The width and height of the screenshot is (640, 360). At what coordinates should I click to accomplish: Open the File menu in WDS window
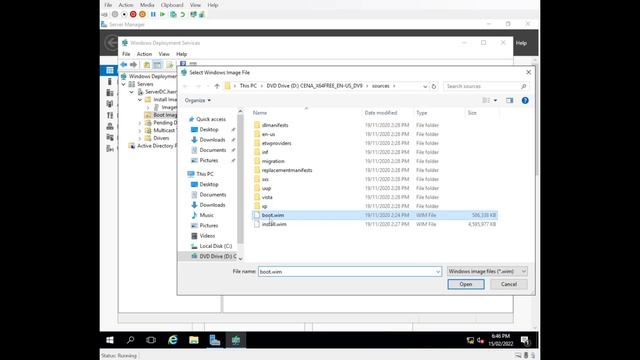click(x=126, y=54)
